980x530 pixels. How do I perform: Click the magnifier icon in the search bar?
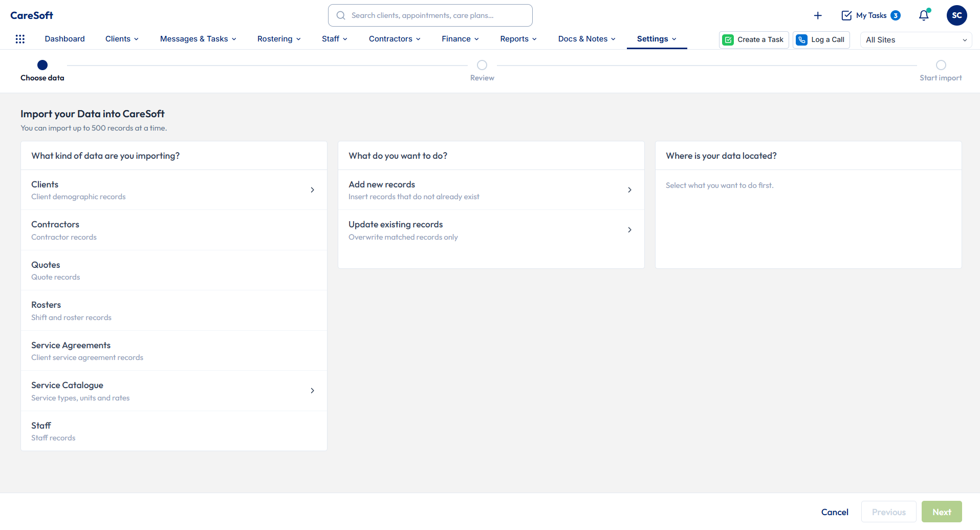click(341, 15)
